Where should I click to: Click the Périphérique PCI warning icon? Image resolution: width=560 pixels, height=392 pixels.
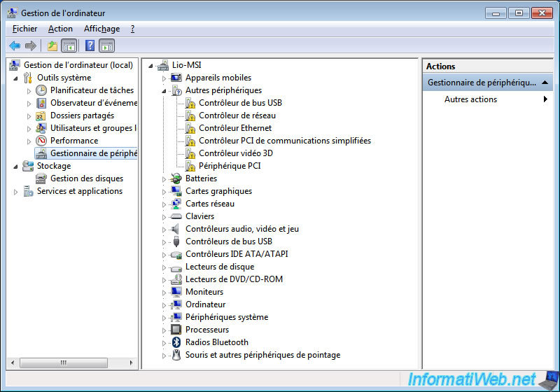[x=190, y=166]
